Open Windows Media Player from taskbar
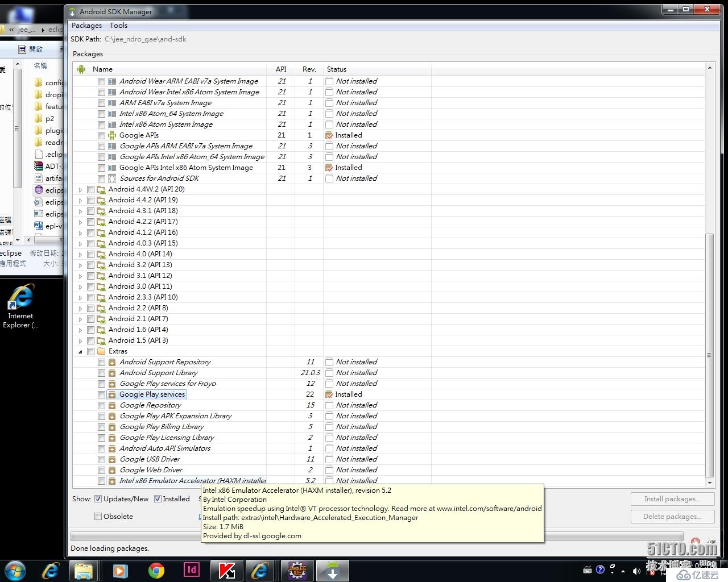The height and width of the screenshot is (582, 728). click(x=120, y=570)
